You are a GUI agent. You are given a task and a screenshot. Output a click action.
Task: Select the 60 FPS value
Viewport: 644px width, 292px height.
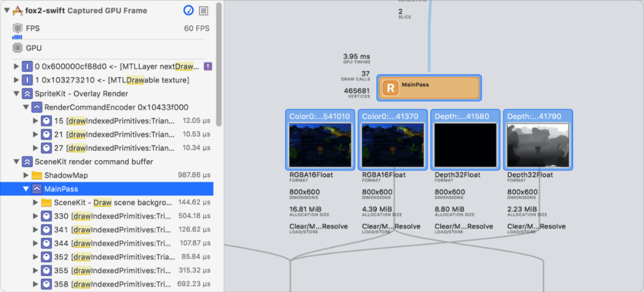[197, 29]
